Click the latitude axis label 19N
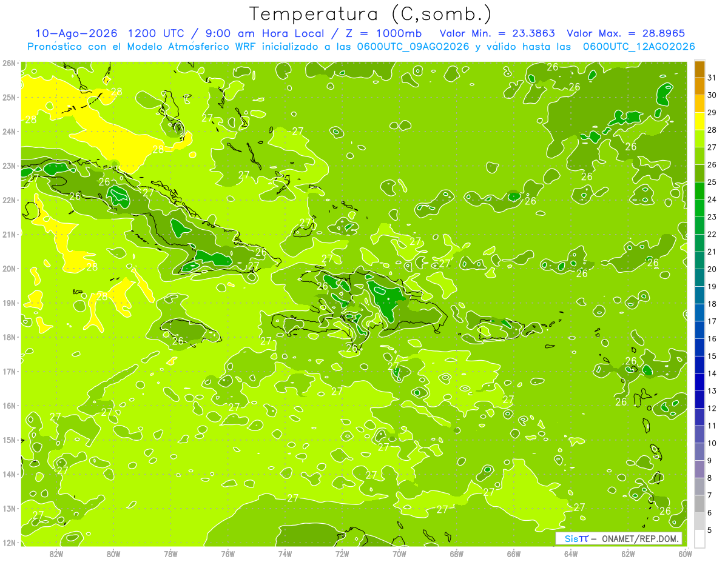This screenshot has height=562, width=728. coord(9,303)
